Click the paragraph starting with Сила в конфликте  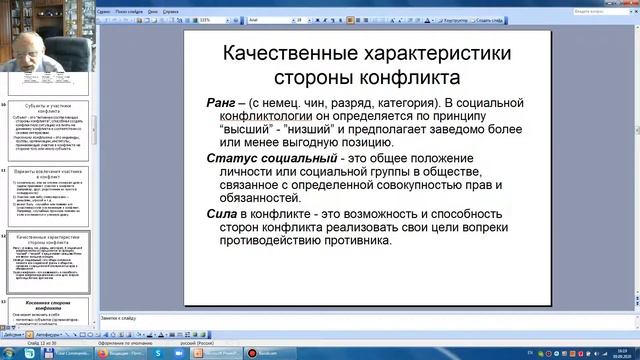[x=357, y=227]
